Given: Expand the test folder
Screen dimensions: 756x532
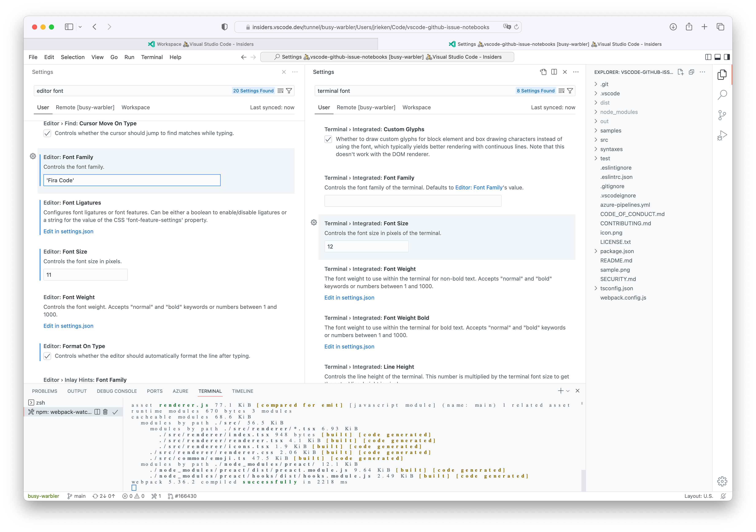Looking at the screenshot, I should click(x=605, y=158).
